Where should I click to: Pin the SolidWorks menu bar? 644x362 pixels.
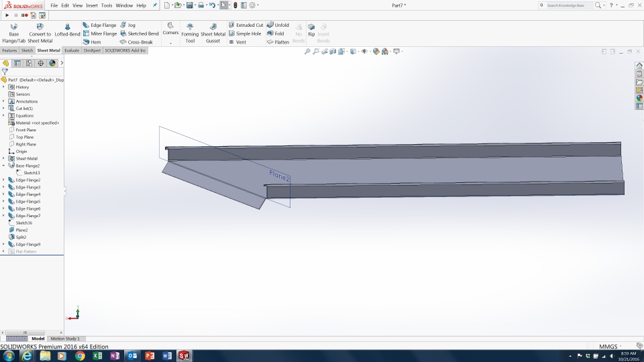[x=155, y=5]
